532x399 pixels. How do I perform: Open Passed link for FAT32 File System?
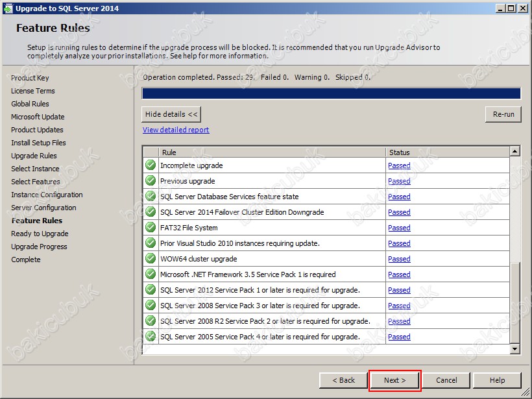[399, 228]
